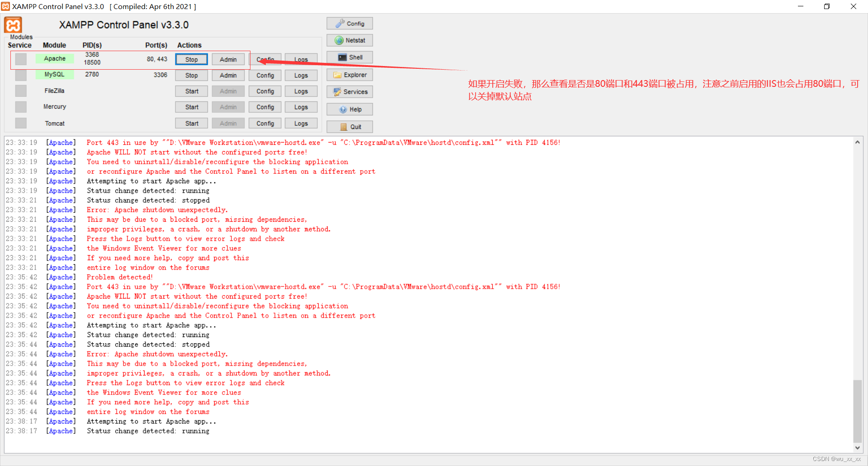Start the FileZilla module
The width and height of the screenshot is (868, 466).
pos(191,91)
